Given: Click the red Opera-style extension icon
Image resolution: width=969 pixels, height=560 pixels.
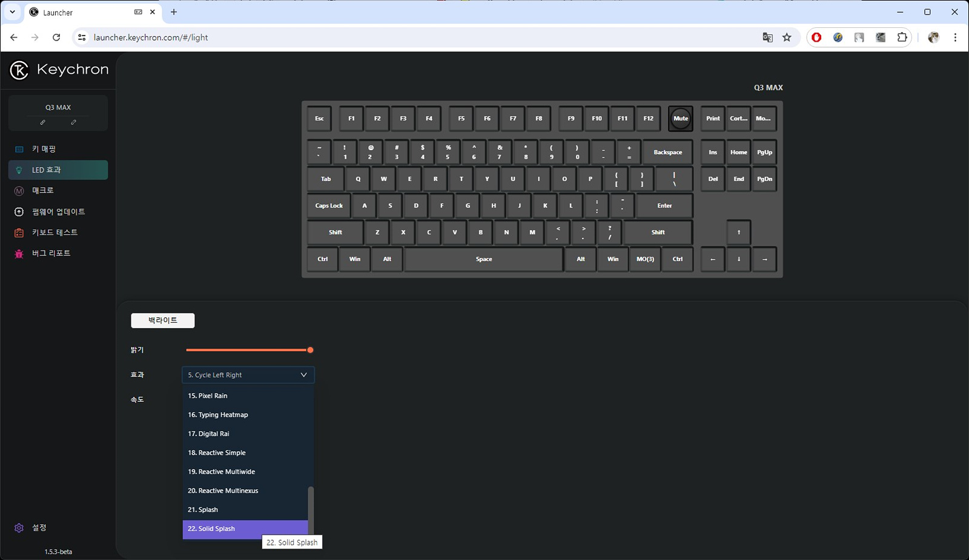Looking at the screenshot, I should coord(816,38).
